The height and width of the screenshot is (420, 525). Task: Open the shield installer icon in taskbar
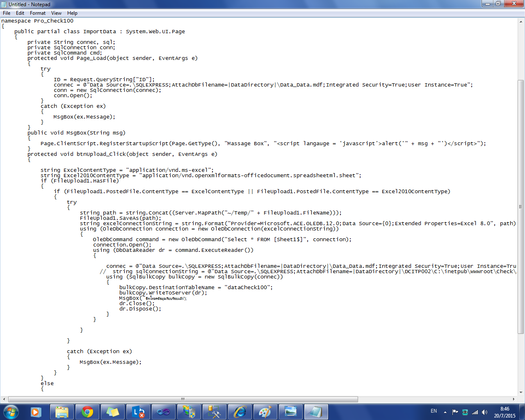189,412
